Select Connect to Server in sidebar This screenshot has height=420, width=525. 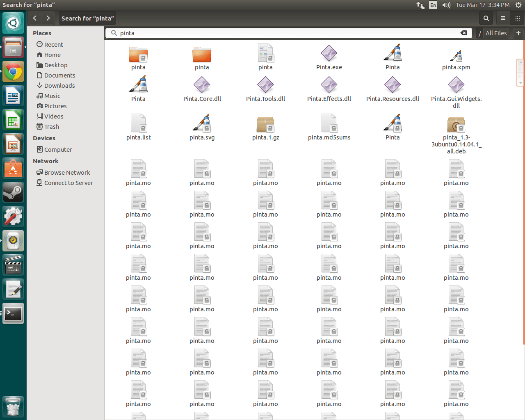[68, 183]
